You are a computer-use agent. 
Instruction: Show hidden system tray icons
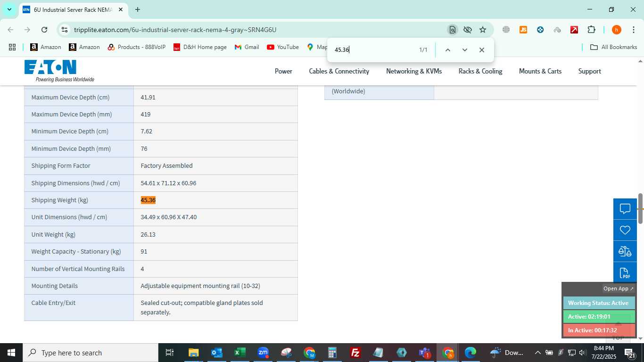click(x=537, y=353)
